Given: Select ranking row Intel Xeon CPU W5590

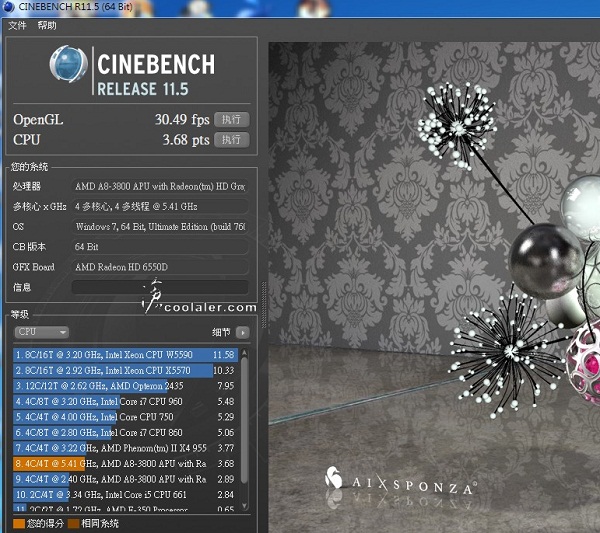Looking at the screenshot, I should coord(125,355).
